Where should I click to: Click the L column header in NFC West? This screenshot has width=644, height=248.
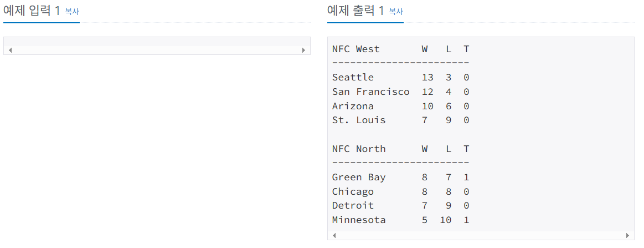(x=449, y=49)
